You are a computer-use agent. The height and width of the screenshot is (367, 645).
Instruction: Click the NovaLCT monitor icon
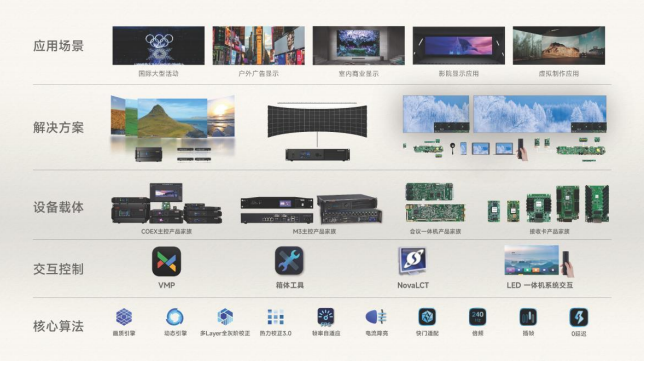click(x=412, y=261)
